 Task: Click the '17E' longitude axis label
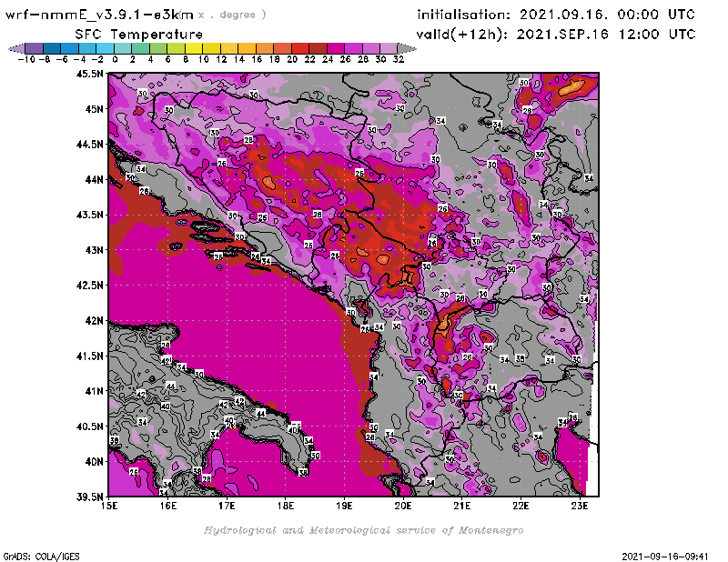tap(227, 506)
